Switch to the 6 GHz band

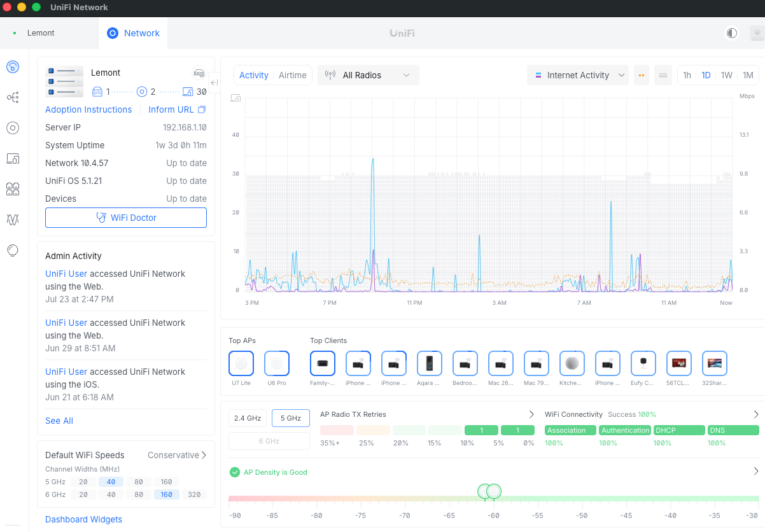click(x=269, y=441)
